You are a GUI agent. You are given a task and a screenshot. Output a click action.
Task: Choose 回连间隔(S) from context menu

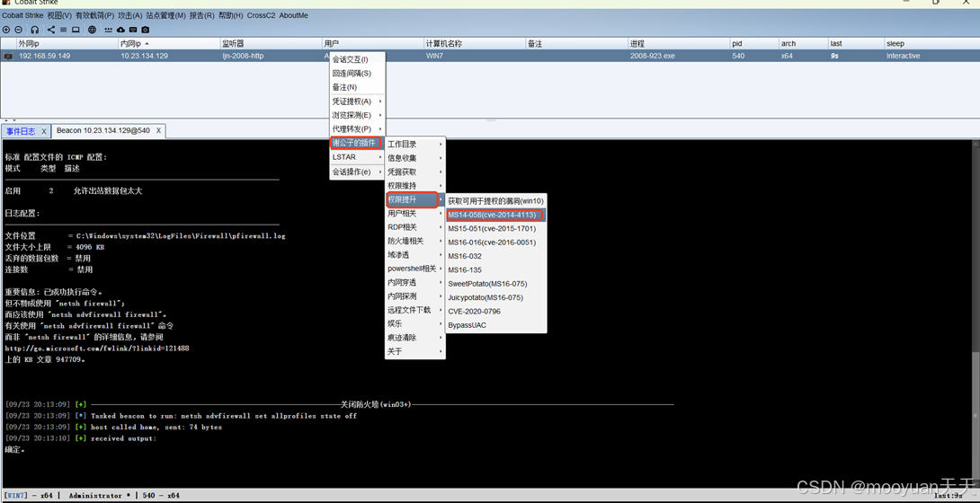pyautogui.click(x=358, y=74)
